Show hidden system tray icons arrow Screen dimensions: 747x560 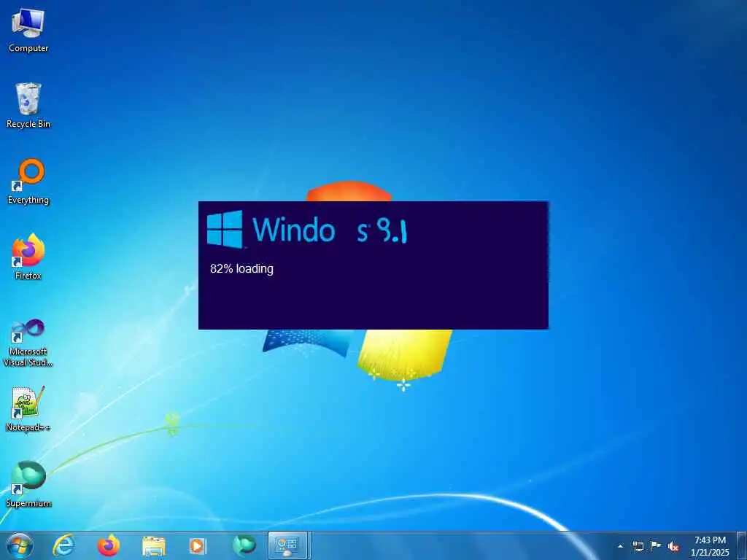(620, 546)
